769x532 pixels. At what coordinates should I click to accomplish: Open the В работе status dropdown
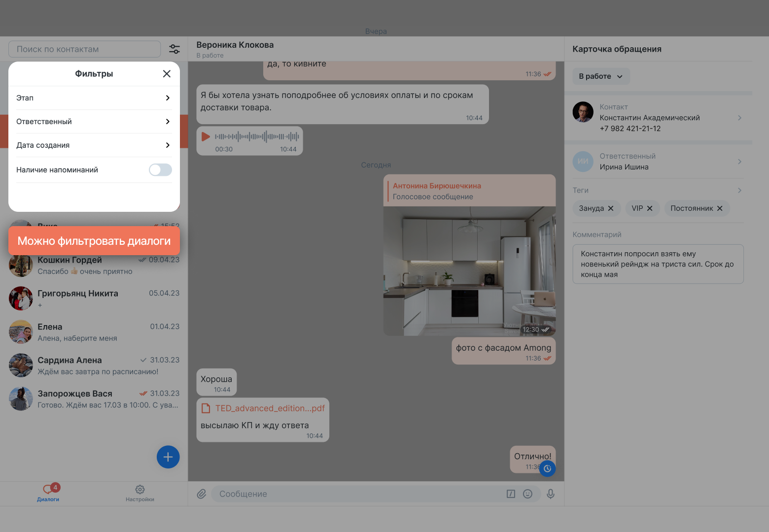(x=601, y=76)
